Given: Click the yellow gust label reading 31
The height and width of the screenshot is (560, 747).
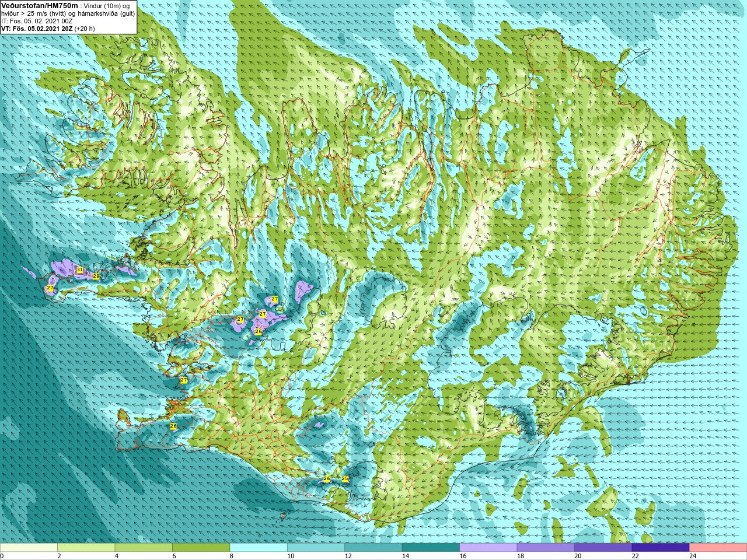Looking at the screenshot, I should coord(80,269).
